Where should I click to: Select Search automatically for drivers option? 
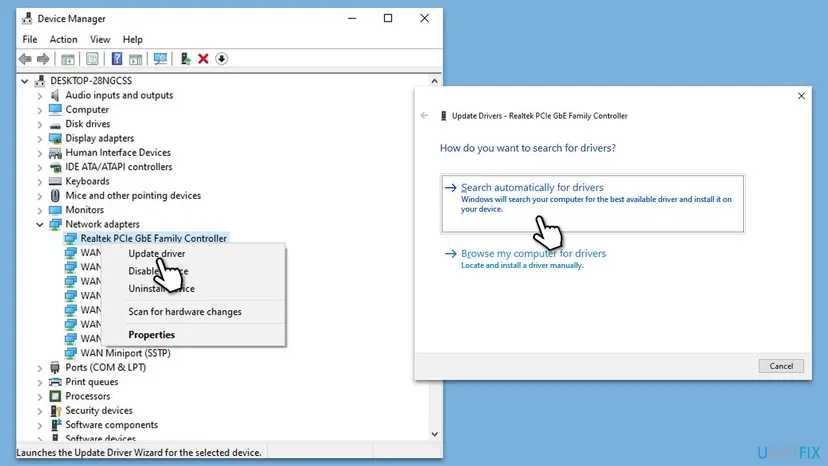pos(592,203)
